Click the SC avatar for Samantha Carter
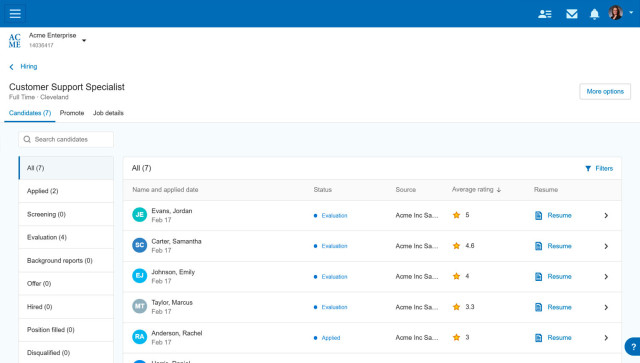Image resolution: width=640 pixels, height=363 pixels. (x=140, y=245)
